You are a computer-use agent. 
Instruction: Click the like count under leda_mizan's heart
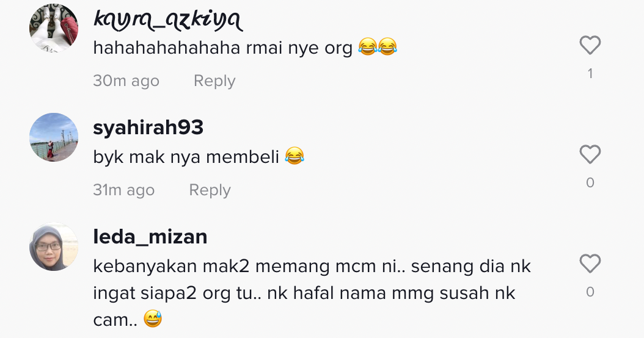[590, 292]
